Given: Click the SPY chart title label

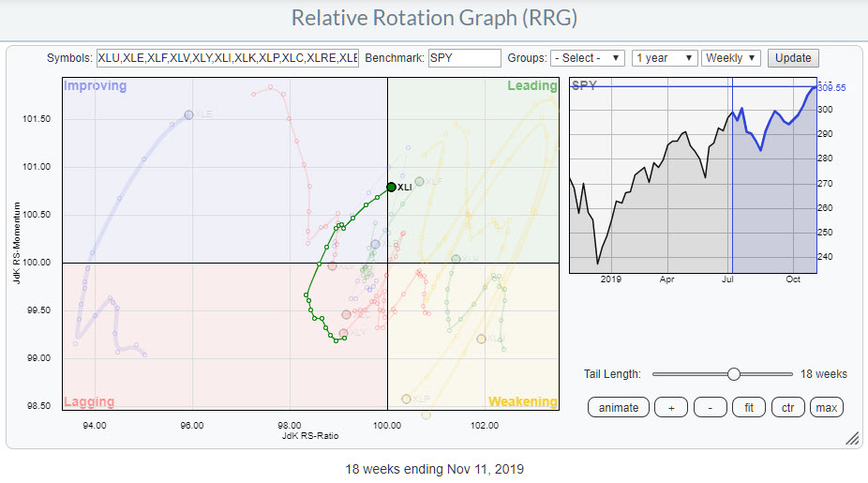Looking at the screenshot, I should (584, 86).
